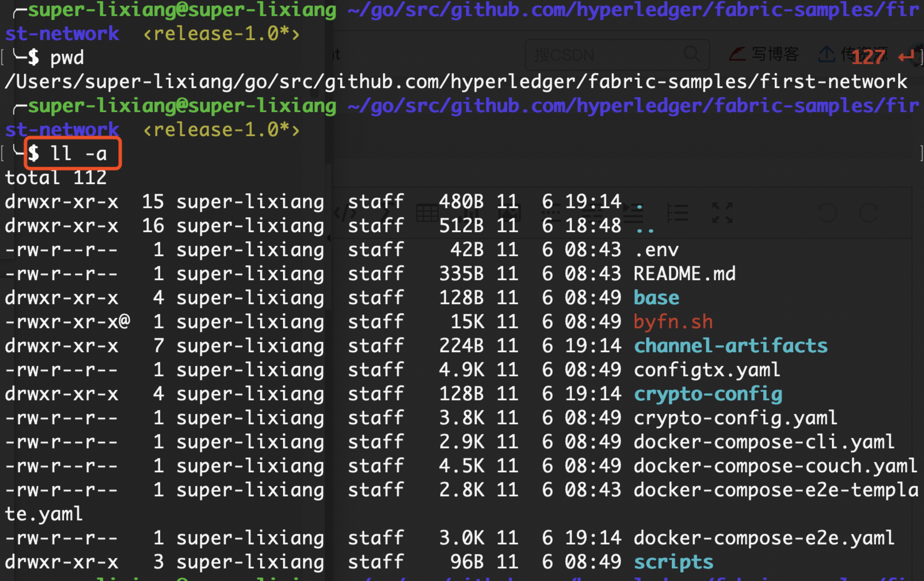Click the 127 notification badge
Screen dimensions: 924x581
pyautogui.click(x=868, y=57)
